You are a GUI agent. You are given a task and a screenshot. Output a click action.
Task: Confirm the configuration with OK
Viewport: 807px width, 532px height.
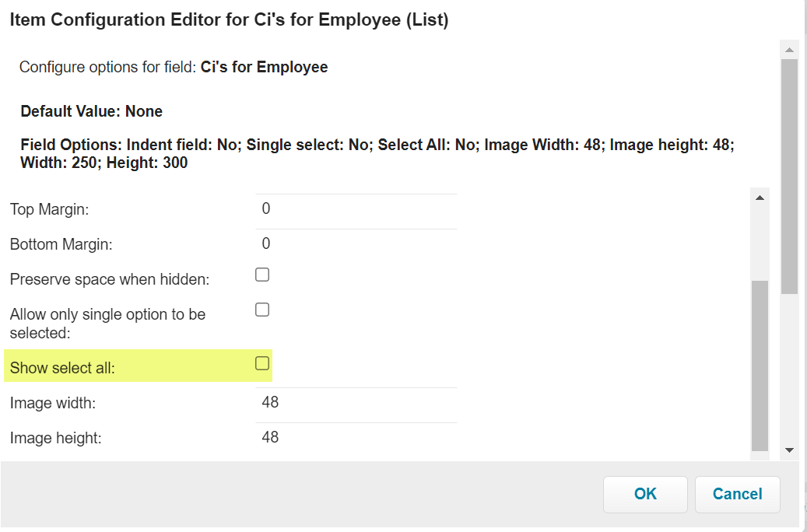[x=645, y=494]
